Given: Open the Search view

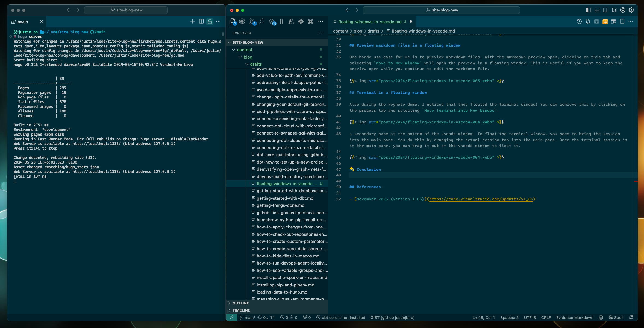Looking at the screenshot, I should tap(262, 21).
